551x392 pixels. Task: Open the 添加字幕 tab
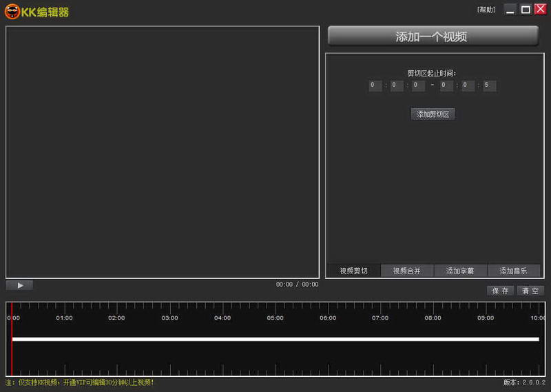[x=460, y=271]
